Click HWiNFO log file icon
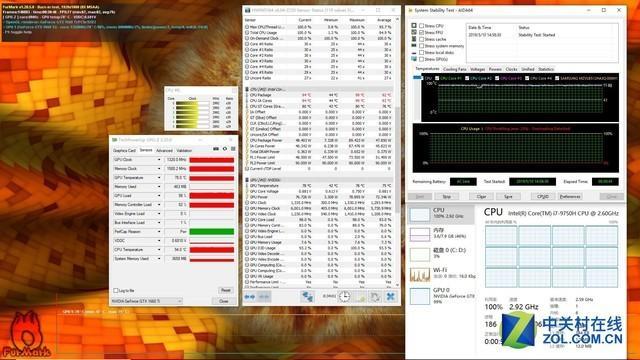 pos(361,297)
